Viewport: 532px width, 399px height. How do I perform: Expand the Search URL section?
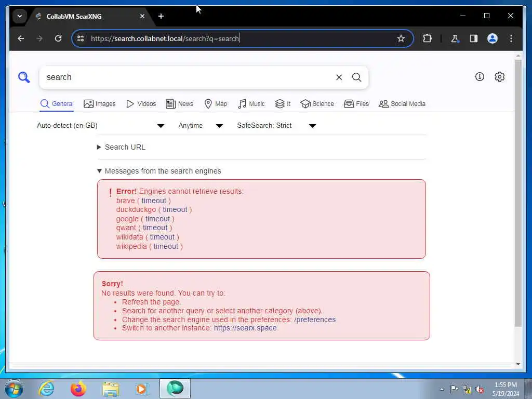[122, 147]
